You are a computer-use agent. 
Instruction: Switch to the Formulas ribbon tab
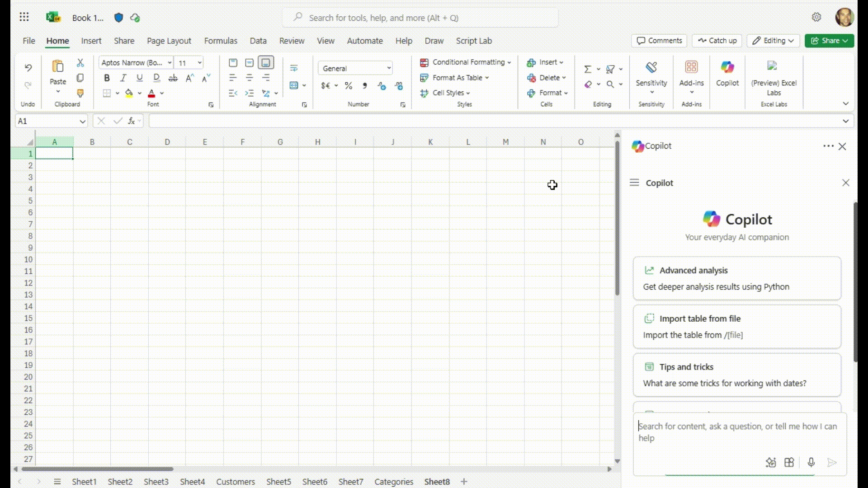(x=221, y=41)
